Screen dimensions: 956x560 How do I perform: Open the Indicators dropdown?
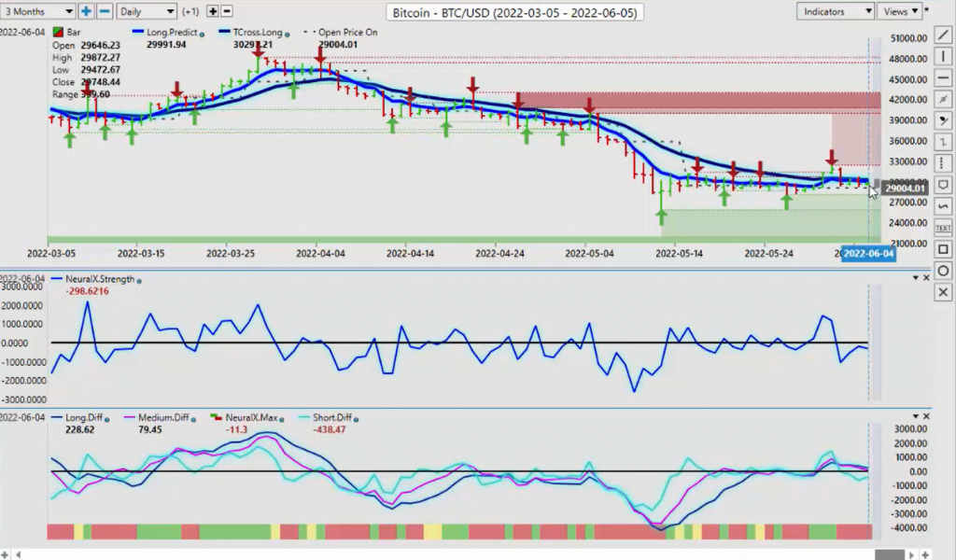[x=835, y=11]
